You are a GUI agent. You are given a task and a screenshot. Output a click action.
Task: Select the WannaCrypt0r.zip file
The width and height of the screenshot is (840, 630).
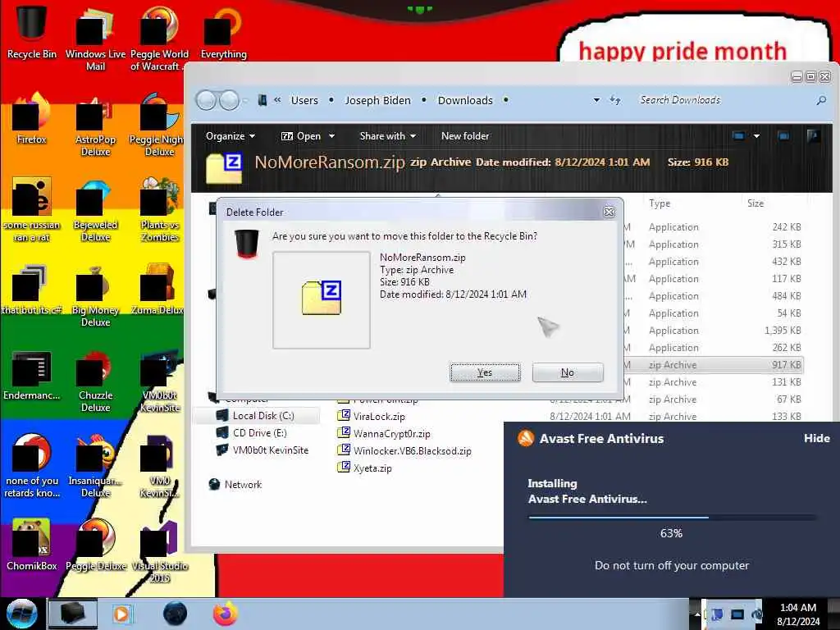391,433
